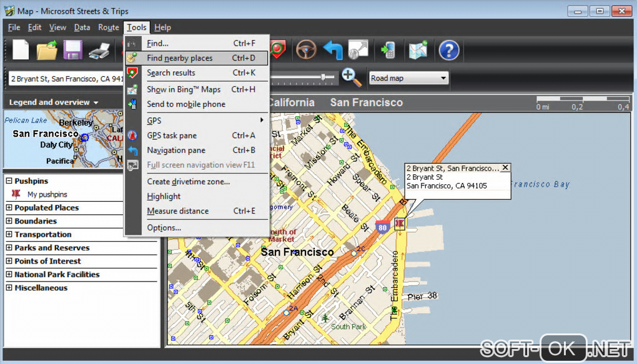The image size is (637, 364).
Task: Choose Measure distance
Action: (197, 211)
